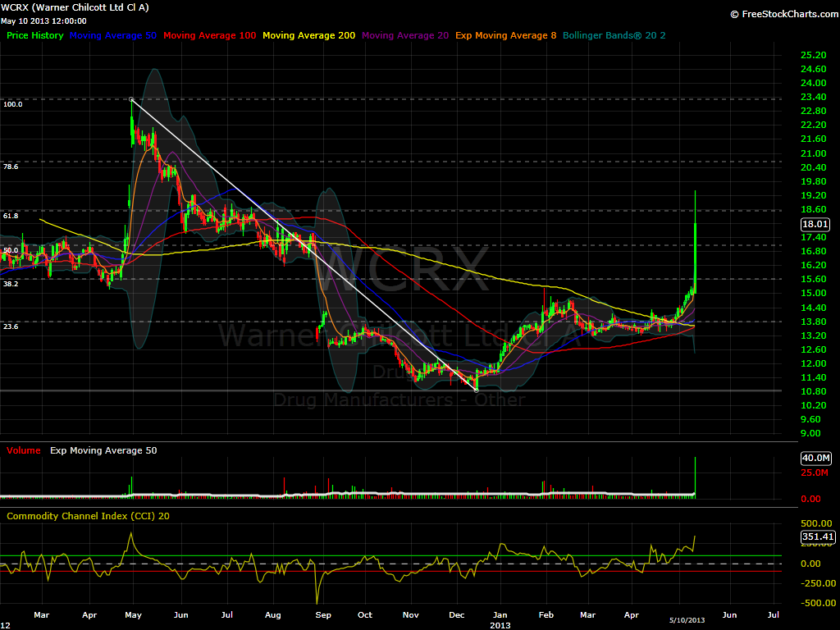Click the May 10 2013 12:00:00 timestamp
Image resolution: width=840 pixels, height=630 pixels.
[x=43, y=21]
